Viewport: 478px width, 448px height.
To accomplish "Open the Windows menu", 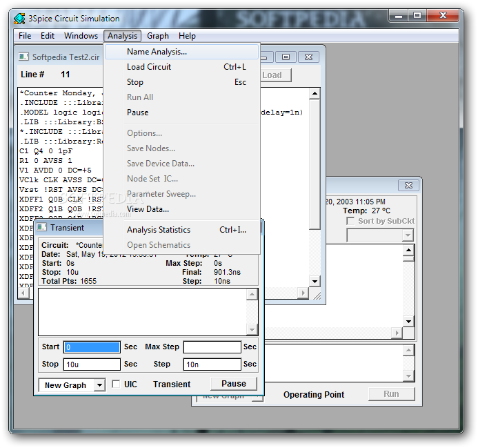I will (81, 36).
